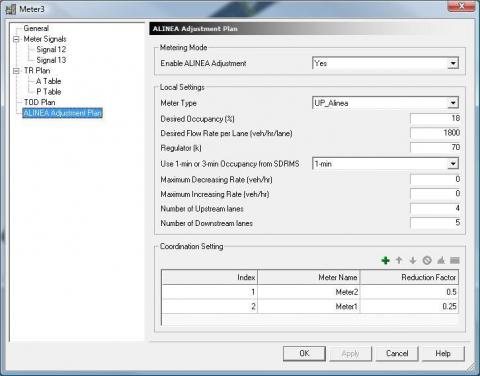This screenshot has height=376, width=480.
Task: Click the 0.5 reduction factor cell
Action: point(409,292)
